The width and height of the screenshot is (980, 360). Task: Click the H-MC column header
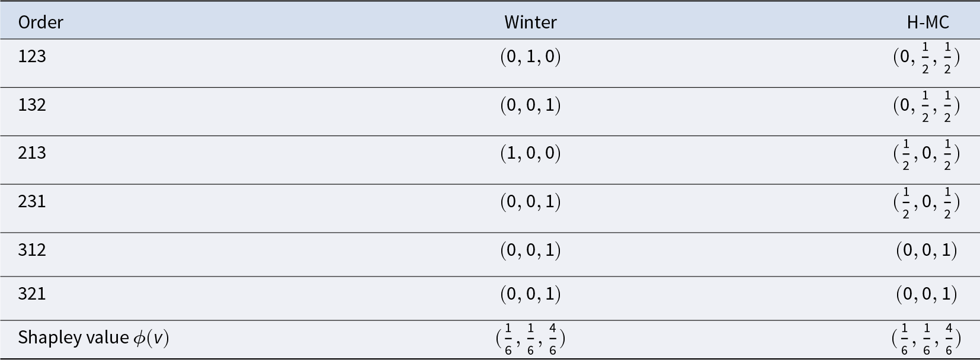point(928,22)
